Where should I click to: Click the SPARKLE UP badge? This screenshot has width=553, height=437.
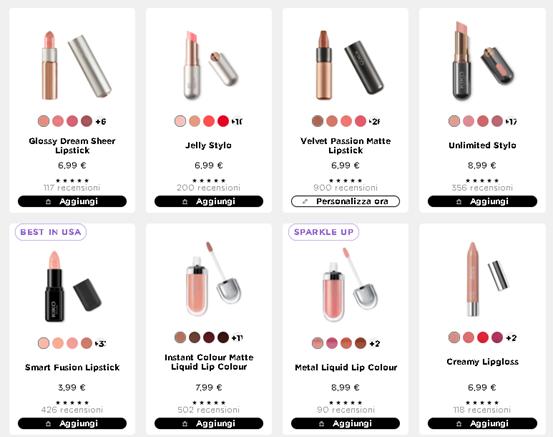(324, 232)
